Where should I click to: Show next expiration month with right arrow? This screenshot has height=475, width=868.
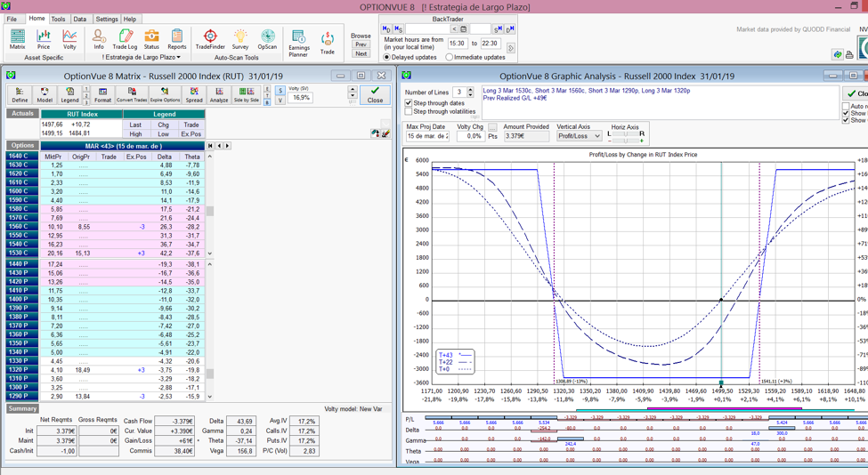[228, 145]
